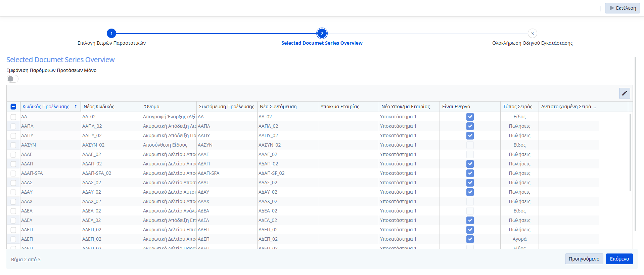
Task: Select the row checkbox for ΑΑΠΛ
Action: pyautogui.click(x=13, y=126)
